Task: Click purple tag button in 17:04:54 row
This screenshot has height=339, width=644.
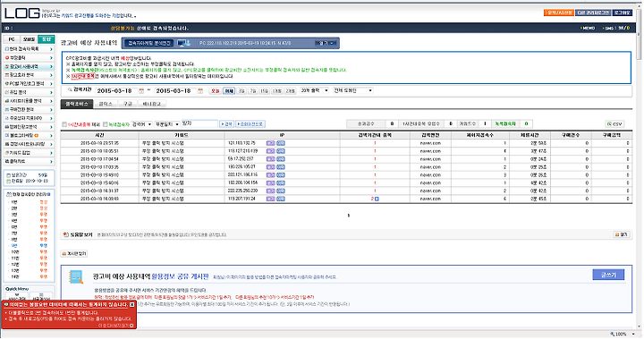Action: click(271, 159)
